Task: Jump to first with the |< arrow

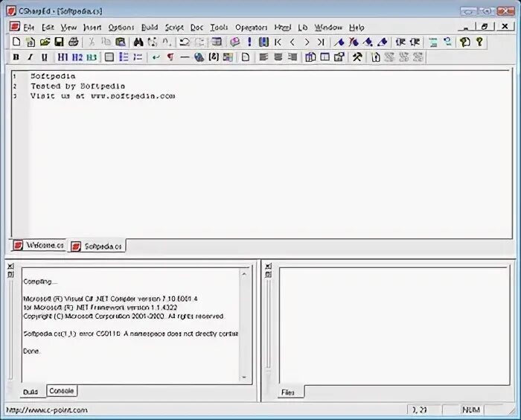Action: [x=278, y=42]
